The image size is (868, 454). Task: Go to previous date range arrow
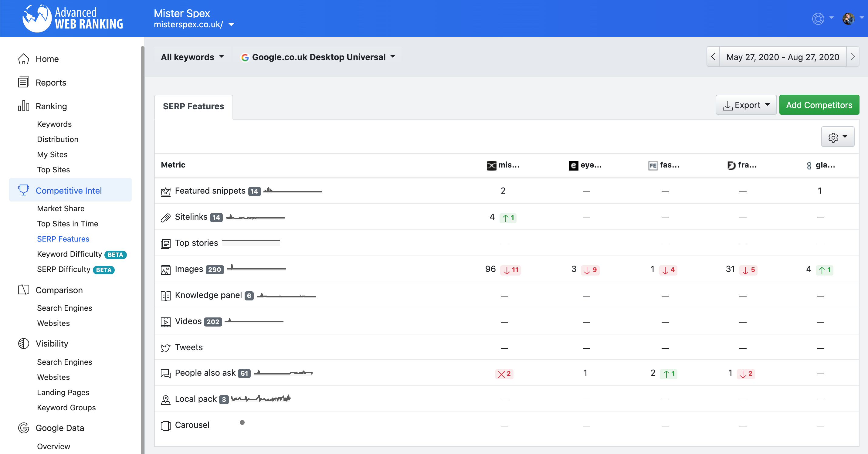(713, 57)
